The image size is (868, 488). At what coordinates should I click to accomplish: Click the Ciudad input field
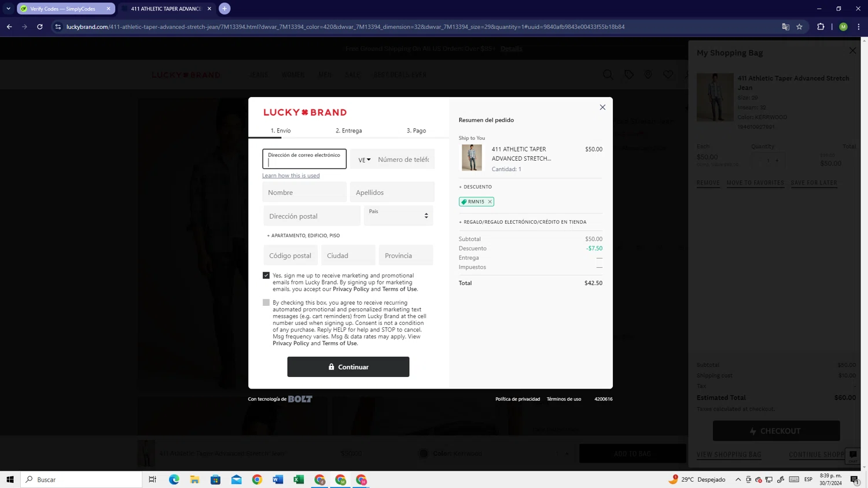coord(348,255)
